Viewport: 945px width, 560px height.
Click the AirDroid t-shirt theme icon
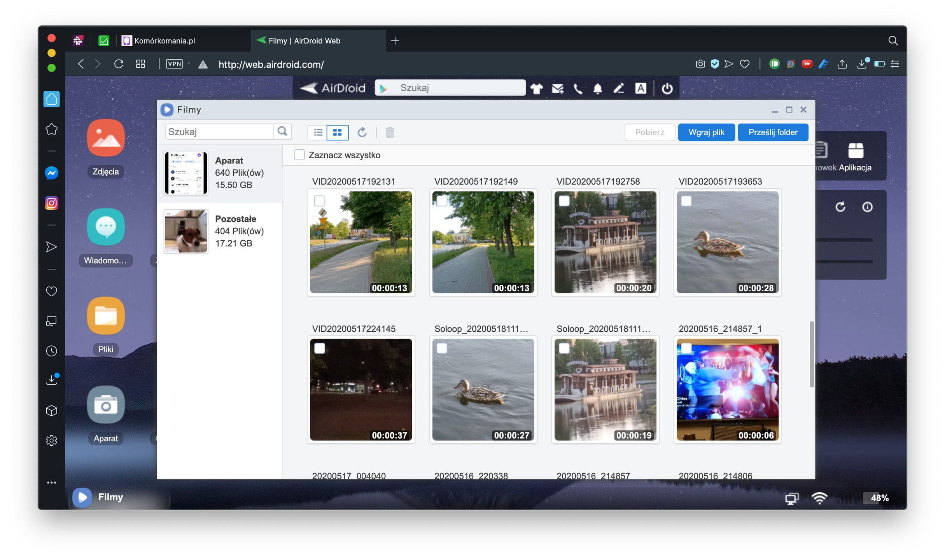pyautogui.click(x=537, y=89)
